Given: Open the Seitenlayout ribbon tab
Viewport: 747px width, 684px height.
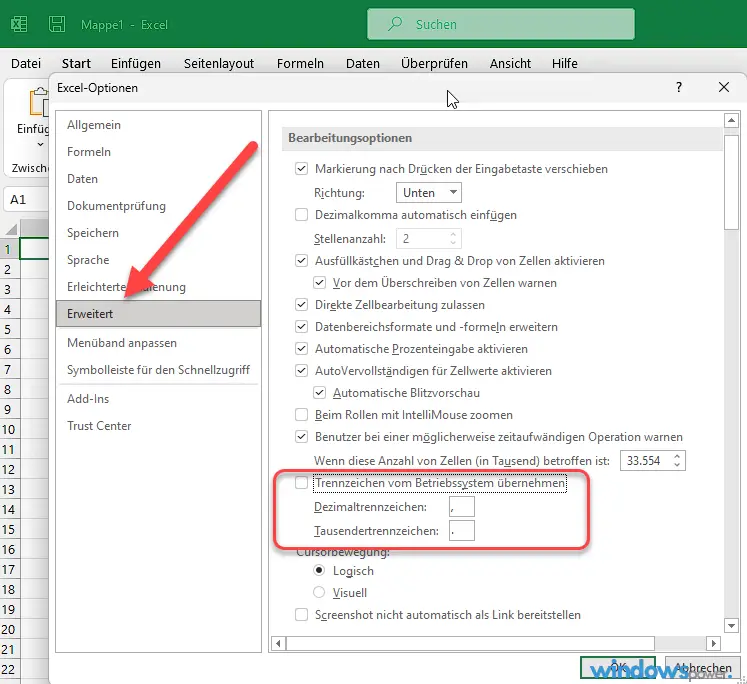Looking at the screenshot, I should [x=219, y=63].
